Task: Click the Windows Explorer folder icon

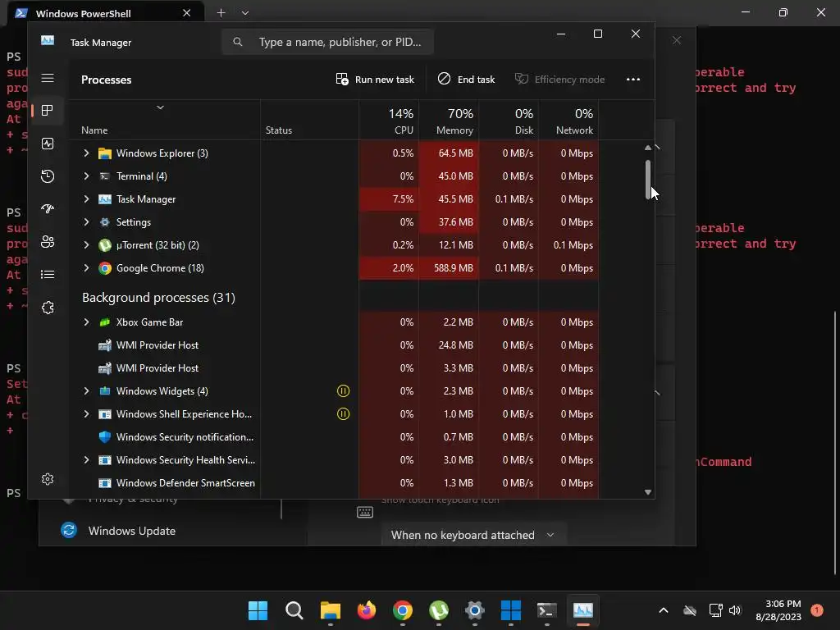Action: coord(105,153)
